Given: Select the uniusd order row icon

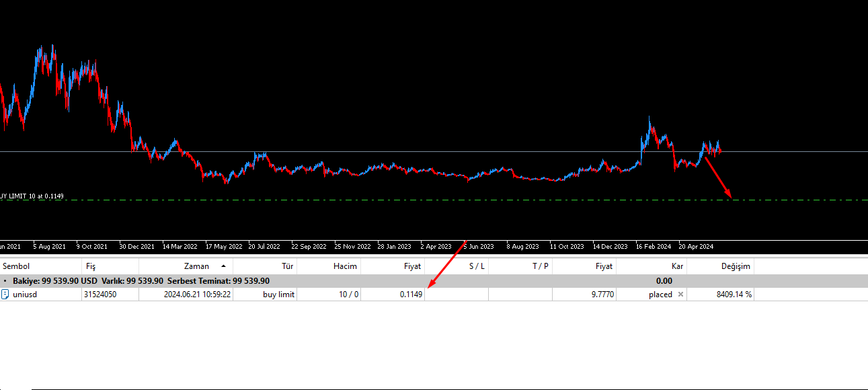Looking at the screenshot, I should [x=5, y=295].
